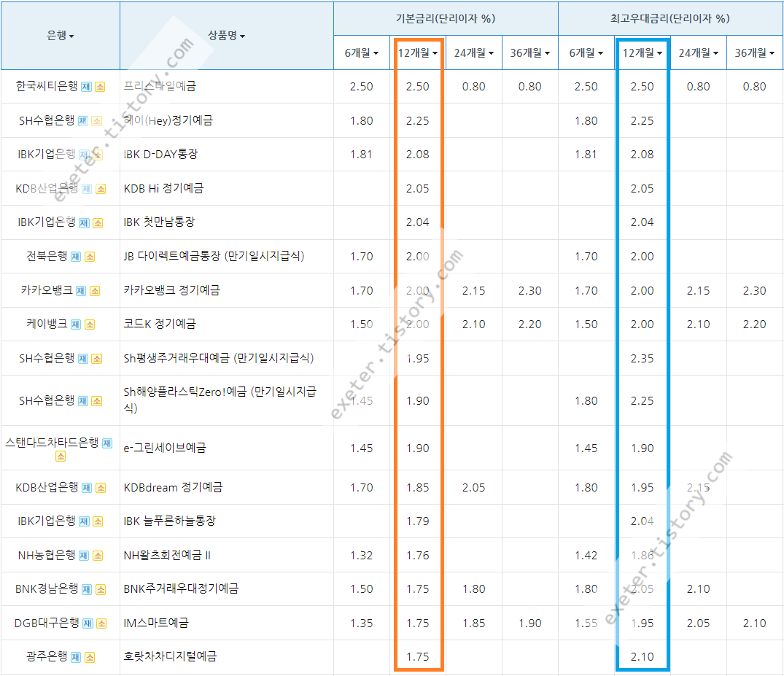Click the yellow 소 badge beside DGB대구은행

(x=101, y=623)
